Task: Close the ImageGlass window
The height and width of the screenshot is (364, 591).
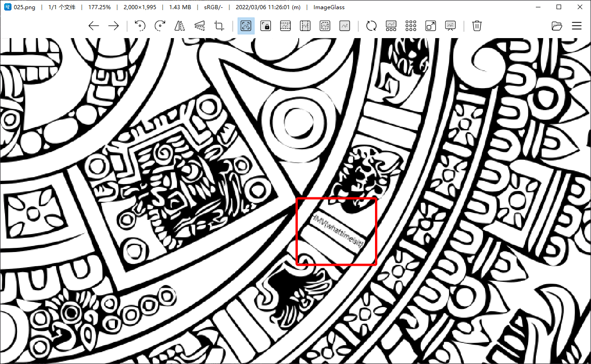Action: click(x=580, y=7)
